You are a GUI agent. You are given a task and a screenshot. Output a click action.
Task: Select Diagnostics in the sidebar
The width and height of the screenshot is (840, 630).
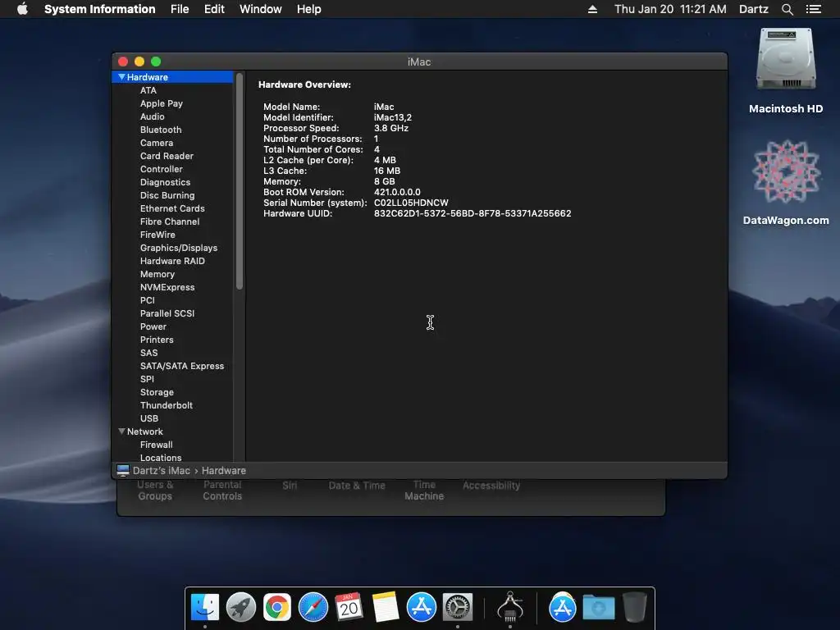coord(165,182)
